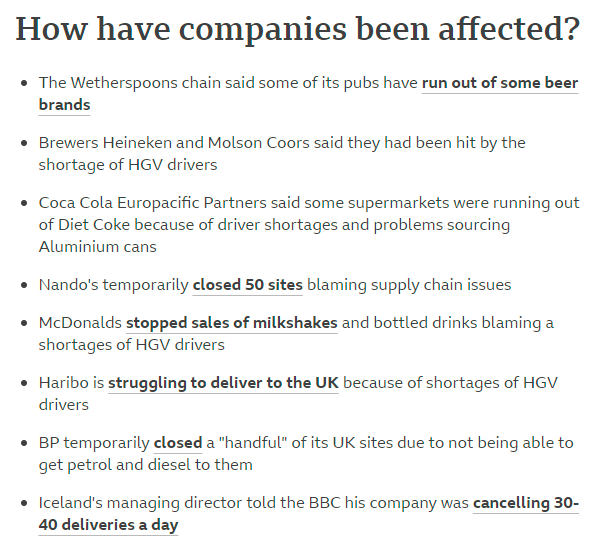
Task: Click the "How have companies been affected?" heading
Action: tap(297, 29)
